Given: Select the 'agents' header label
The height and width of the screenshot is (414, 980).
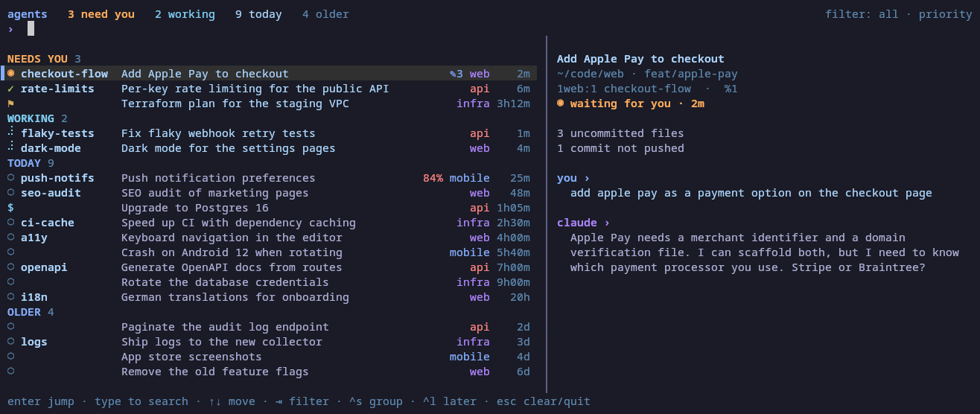Looking at the screenshot, I should click(28, 14).
